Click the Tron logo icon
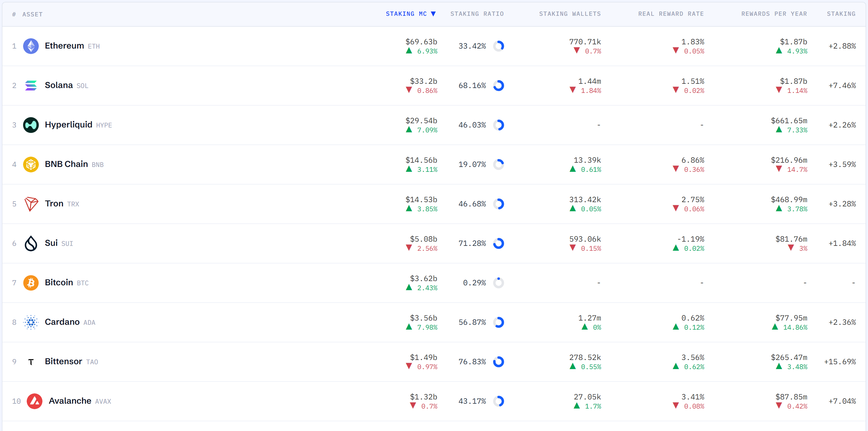The height and width of the screenshot is (431, 868). point(31,204)
